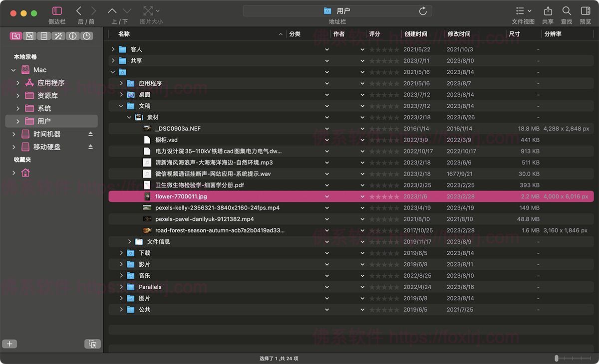Switch to the list view sidebar icon
This screenshot has height=364, width=599.
43,36
